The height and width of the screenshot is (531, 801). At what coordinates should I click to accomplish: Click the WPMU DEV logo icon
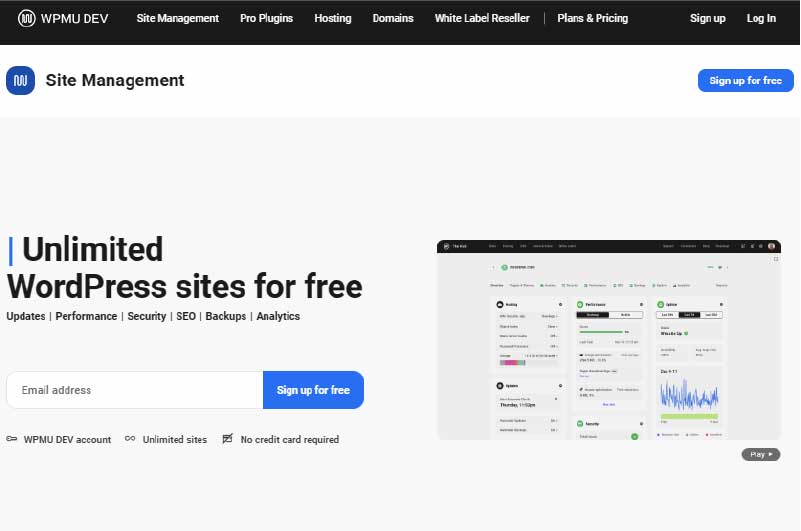click(x=27, y=18)
